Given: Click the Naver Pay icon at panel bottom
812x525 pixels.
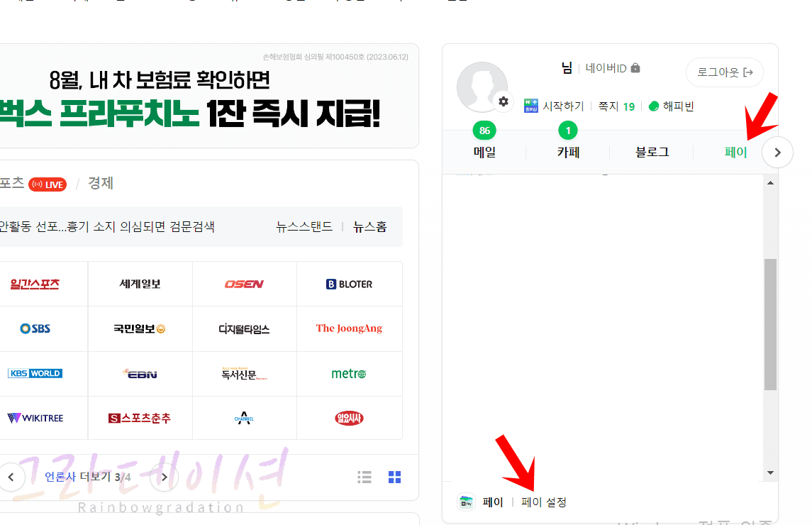Looking at the screenshot, I should pyautogui.click(x=466, y=502).
